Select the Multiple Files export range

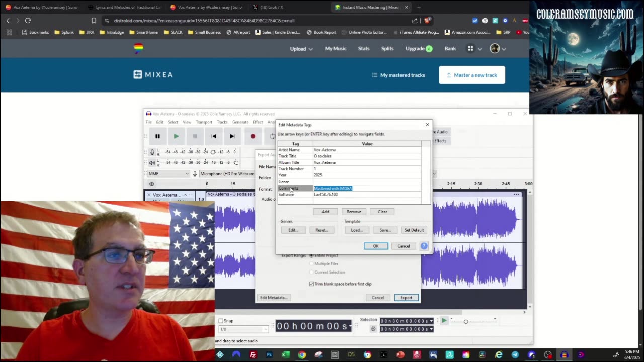(311, 263)
